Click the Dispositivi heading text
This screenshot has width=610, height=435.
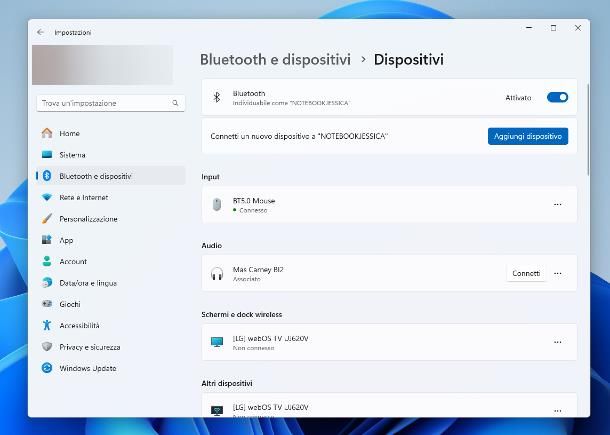[x=408, y=60]
